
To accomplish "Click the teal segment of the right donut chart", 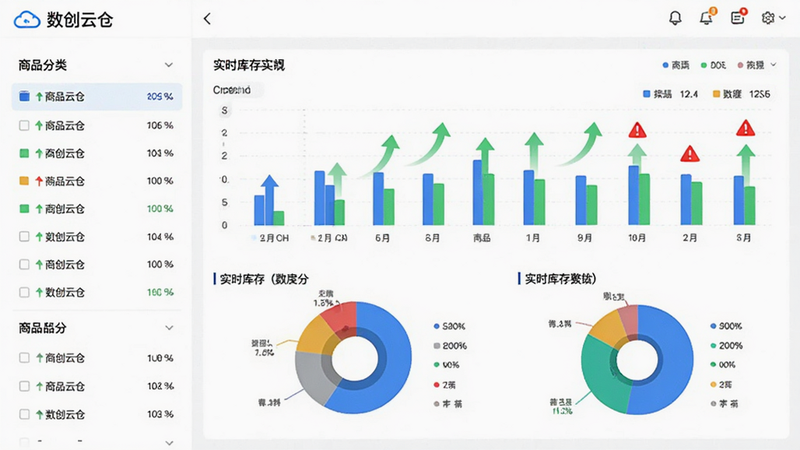I will (602, 375).
